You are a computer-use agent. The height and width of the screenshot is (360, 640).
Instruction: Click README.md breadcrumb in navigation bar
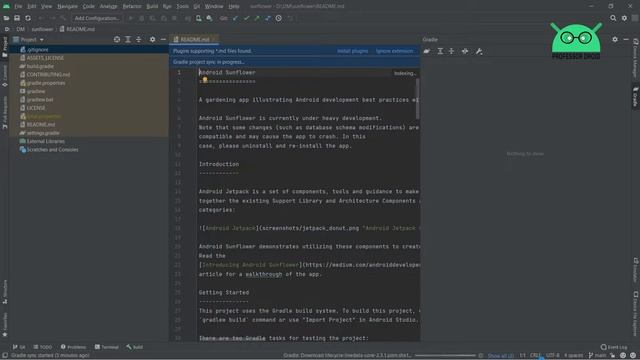(x=77, y=29)
